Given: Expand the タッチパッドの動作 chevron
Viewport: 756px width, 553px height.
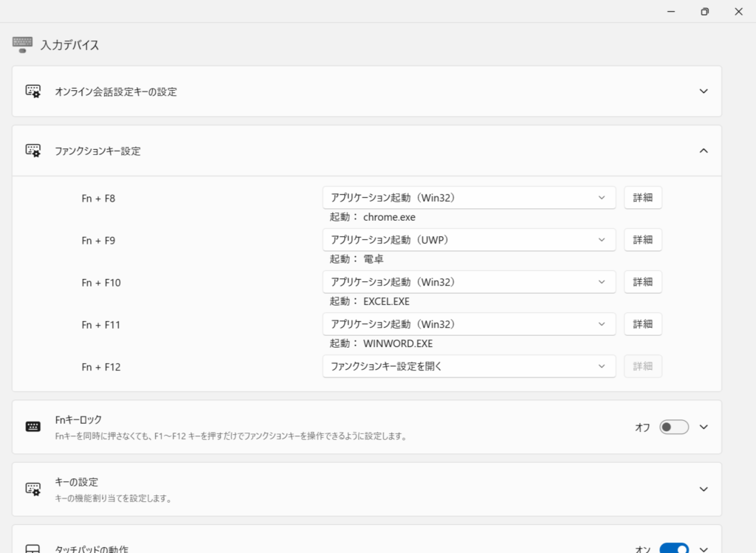Looking at the screenshot, I should 703,549.
